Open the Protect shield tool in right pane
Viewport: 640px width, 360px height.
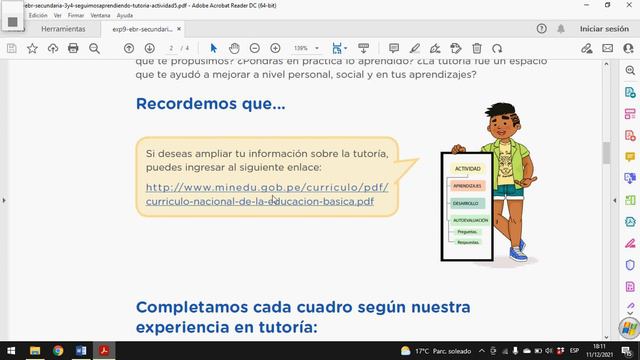tap(630, 265)
